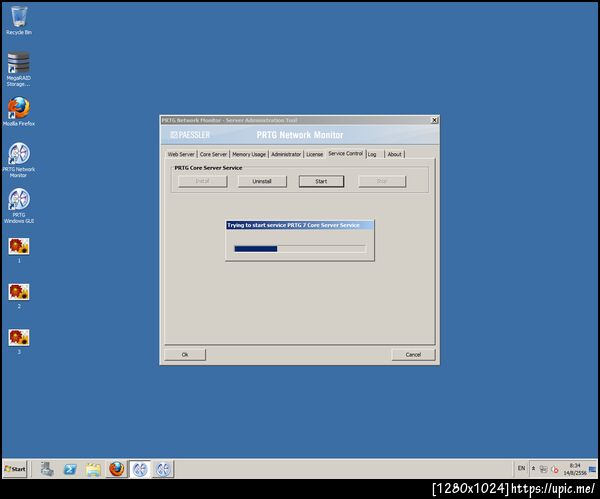Show hidden system tray icons
600x499 pixels.
533,469
